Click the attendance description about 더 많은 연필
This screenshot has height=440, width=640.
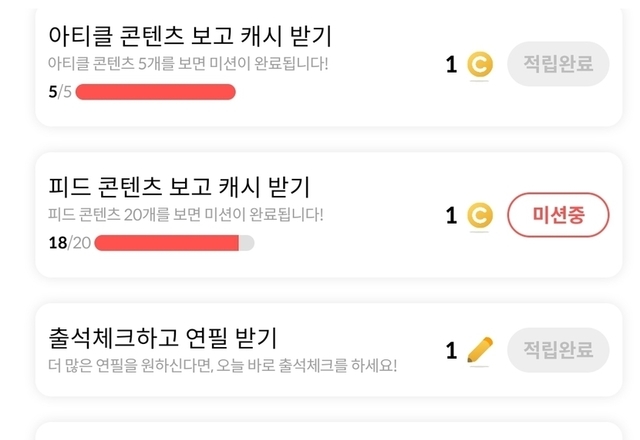pyautogui.click(x=222, y=365)
